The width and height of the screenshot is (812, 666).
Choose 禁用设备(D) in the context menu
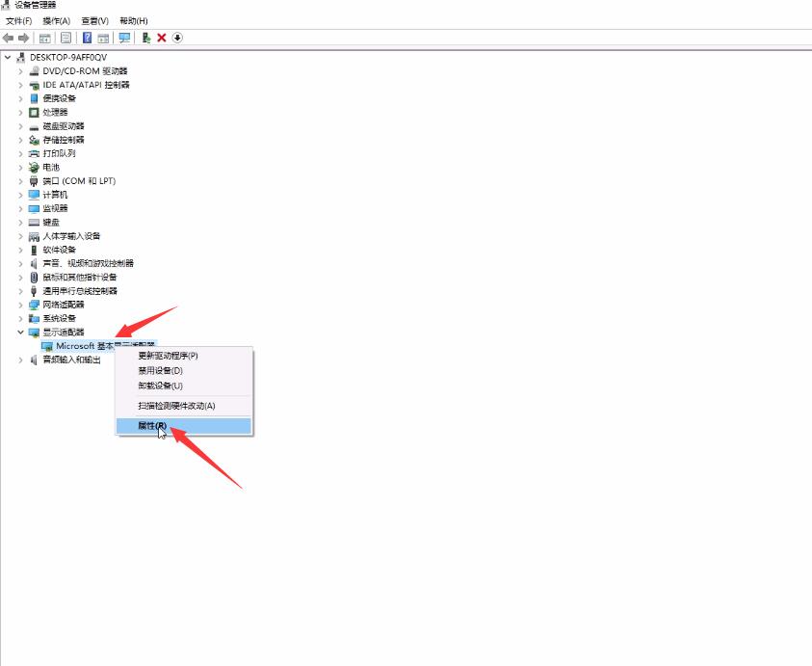[184, 370]
